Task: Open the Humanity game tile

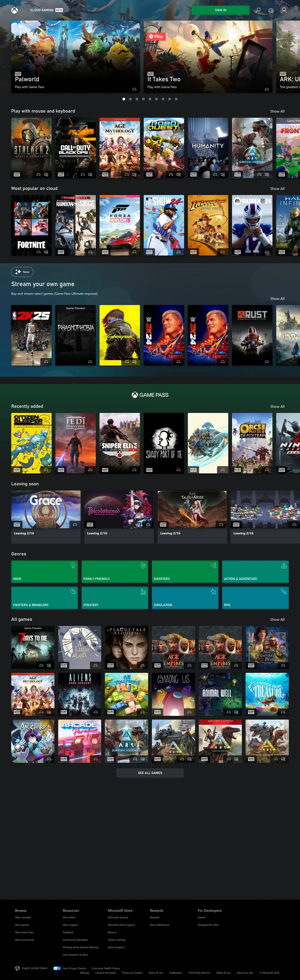Action: 208,148
